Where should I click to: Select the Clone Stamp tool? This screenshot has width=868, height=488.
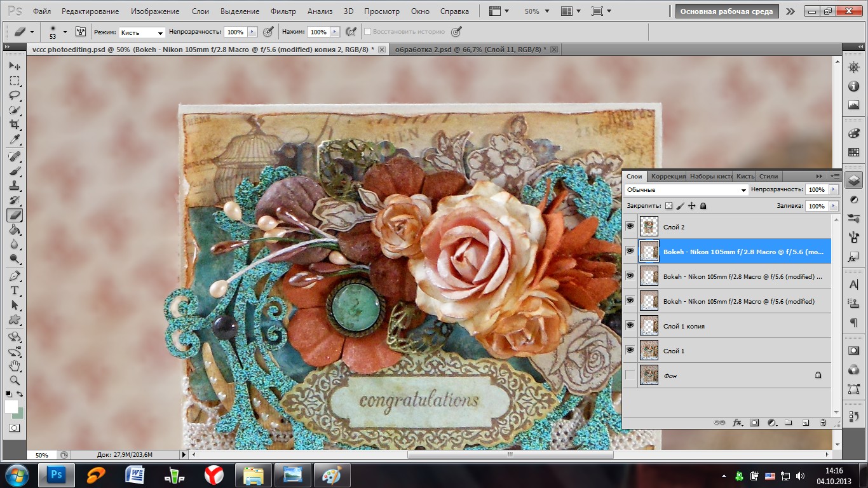[x=15, y=186]
